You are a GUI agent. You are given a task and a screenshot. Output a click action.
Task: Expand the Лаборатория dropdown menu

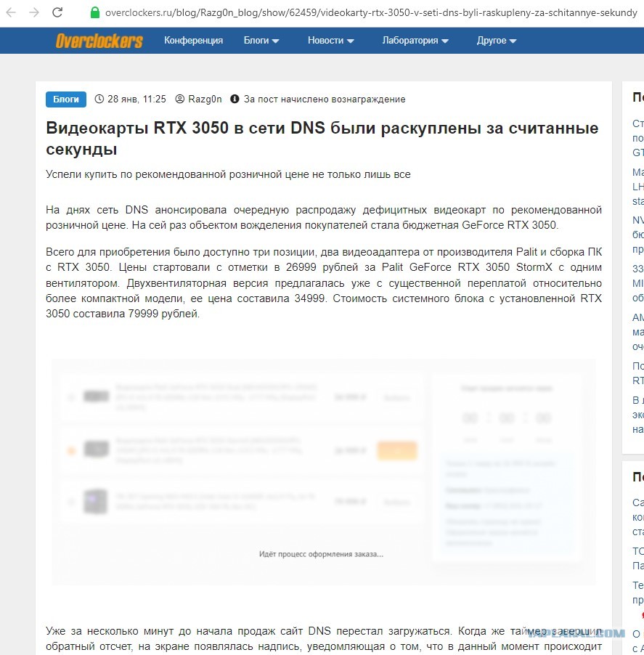[x=415, y=41]
